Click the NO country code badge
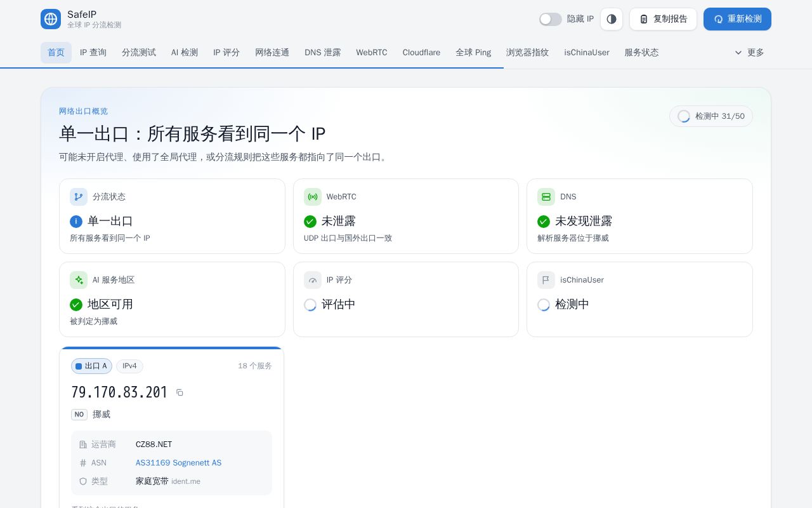812x508 pixels. coord(79,415)
